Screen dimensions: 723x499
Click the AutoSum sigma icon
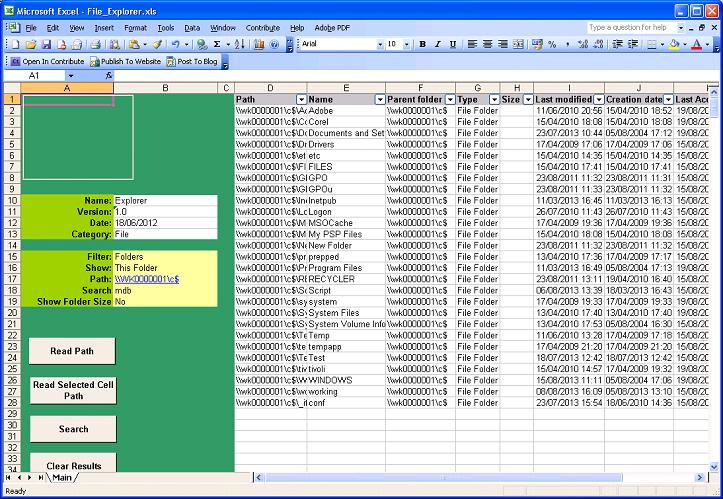(217, 45)
